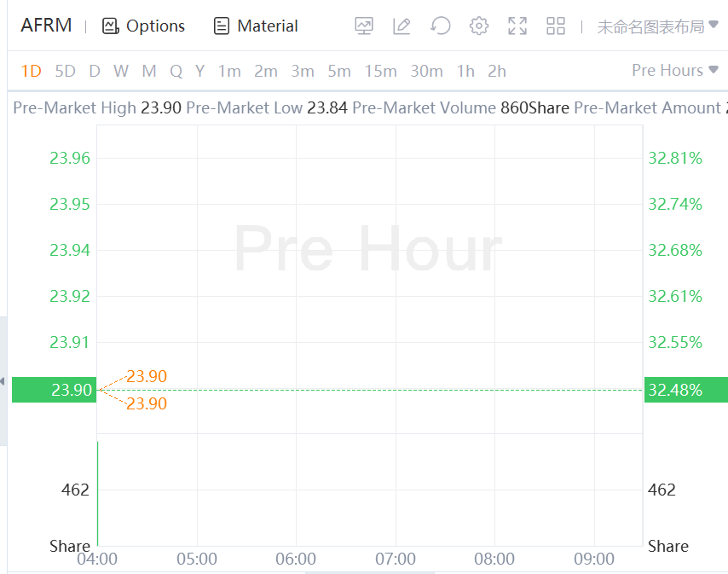Click the AFRM ticker symbol
The width and height of the screenshot is (728, 574).
pos(46,26)
